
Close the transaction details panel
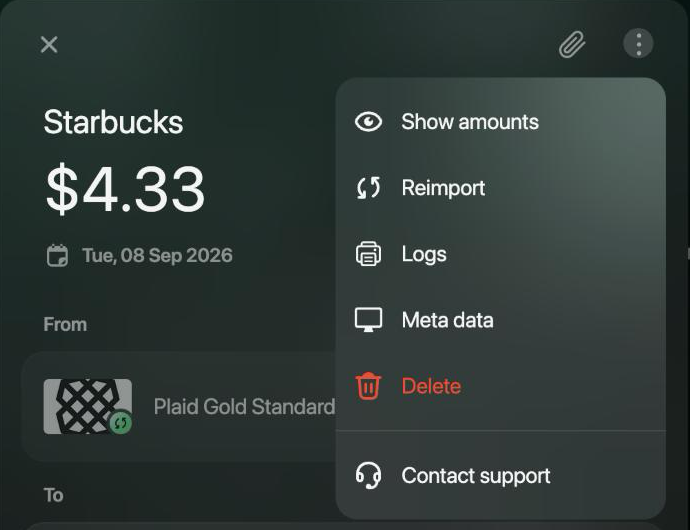coord(49,44)
